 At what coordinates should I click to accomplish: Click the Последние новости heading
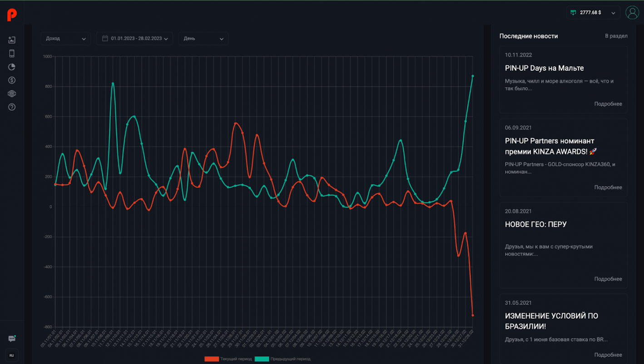[x=529, y=36]
